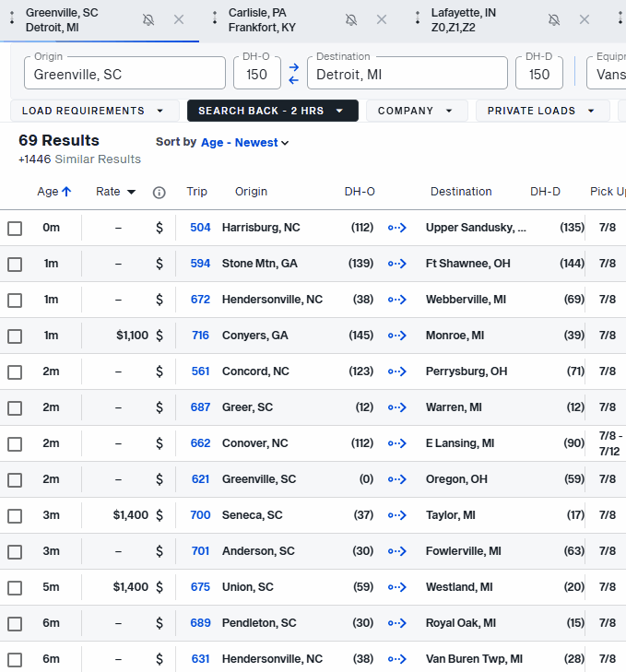This screenshot has width=626, height=672.
Task: Open trip 716 mileage link
Action: (x=200, y=336)
